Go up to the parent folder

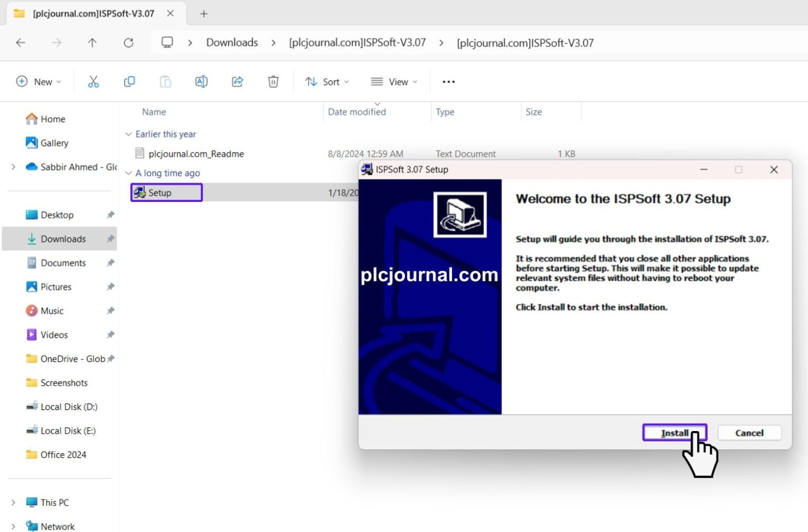coord(92,43)
